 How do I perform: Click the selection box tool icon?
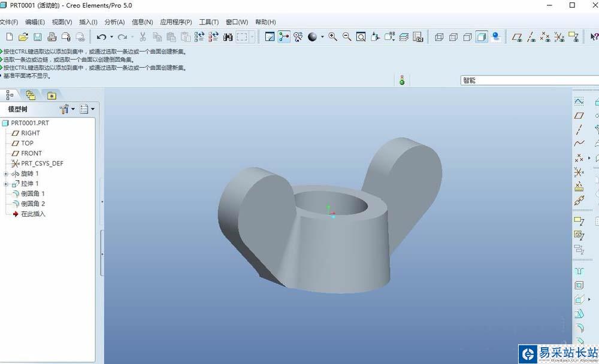pyautogui.click(x=242, y=37)
